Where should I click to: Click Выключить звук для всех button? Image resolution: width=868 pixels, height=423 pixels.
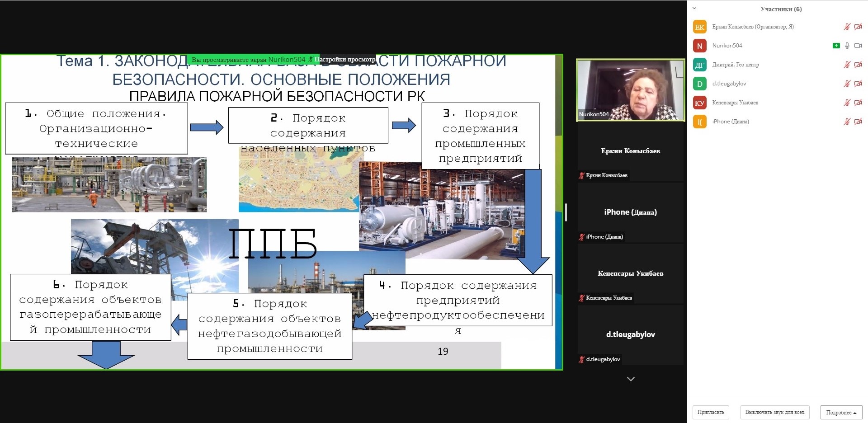point(774,412)
